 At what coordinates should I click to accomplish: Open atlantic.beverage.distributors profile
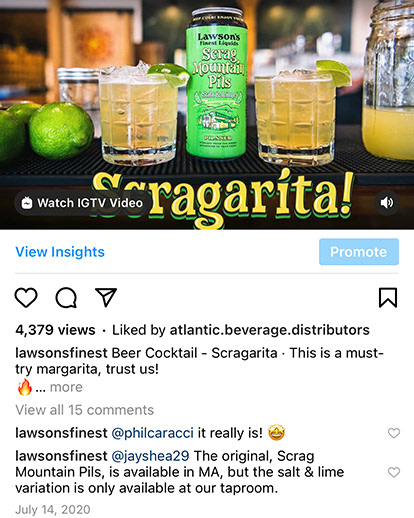[270, 330]
